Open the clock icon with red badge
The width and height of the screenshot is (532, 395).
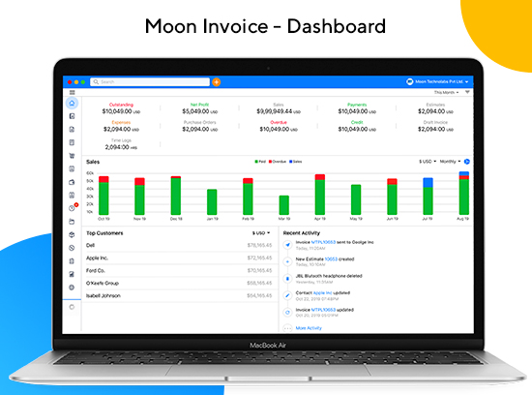(72, 208)
